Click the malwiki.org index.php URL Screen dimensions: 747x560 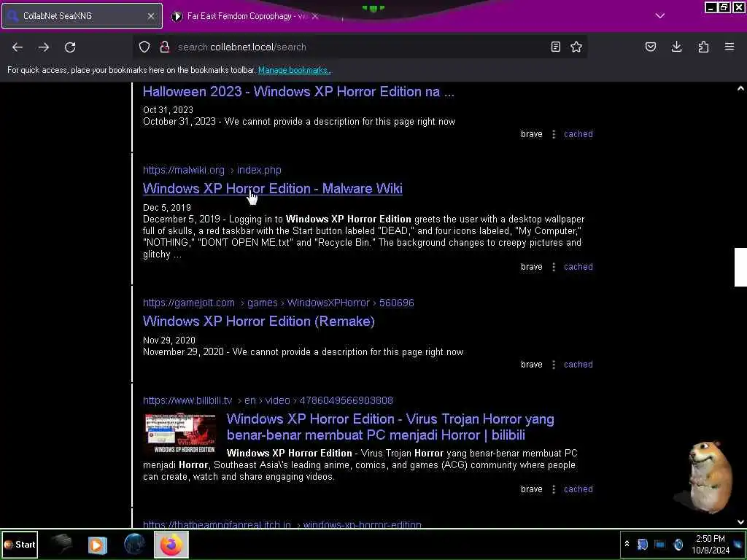click(212, 170)
